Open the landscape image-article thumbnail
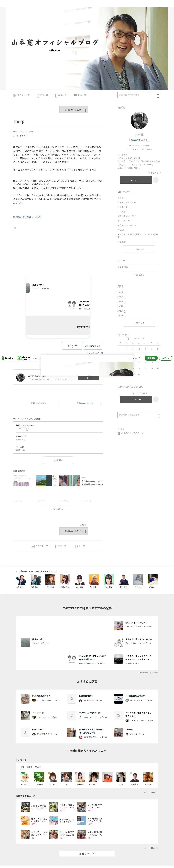Viewport: 174px width, 868px height. point(47,480)
